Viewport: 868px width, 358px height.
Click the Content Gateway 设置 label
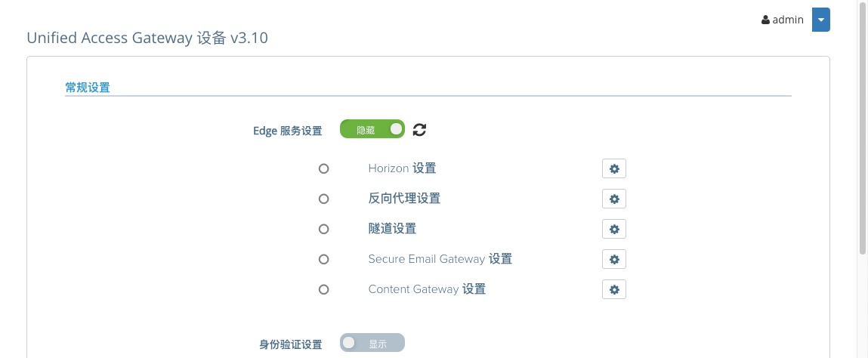point(427,289)
